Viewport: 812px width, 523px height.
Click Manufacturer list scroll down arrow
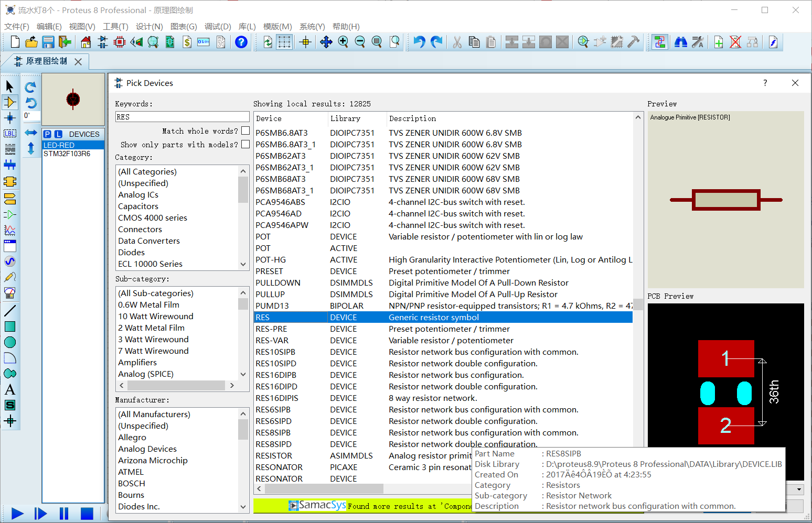click(x=243, y=507)
